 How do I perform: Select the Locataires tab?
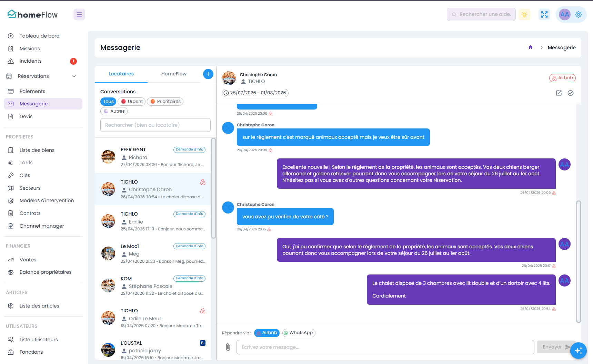pyautogui.click(x=121, y=74)
